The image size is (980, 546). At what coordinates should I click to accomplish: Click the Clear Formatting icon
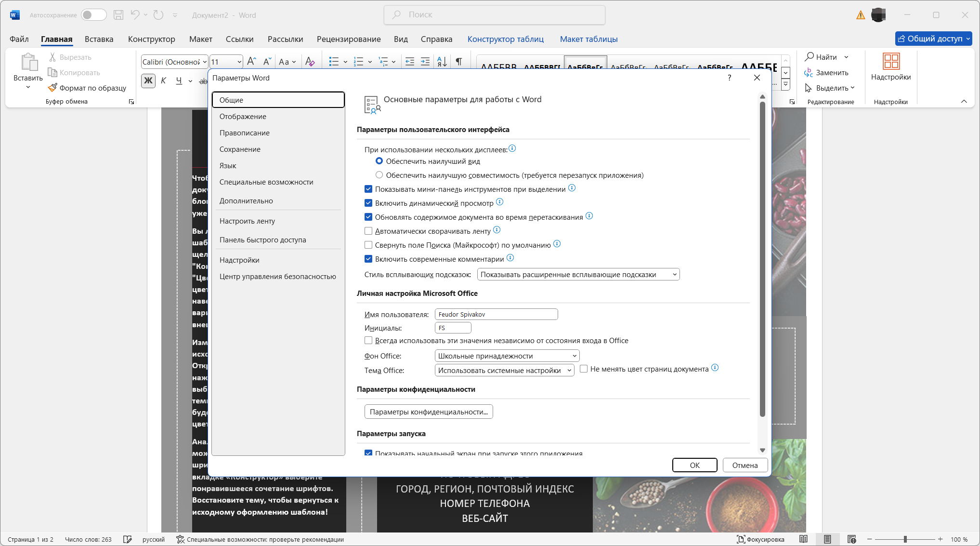310,62
